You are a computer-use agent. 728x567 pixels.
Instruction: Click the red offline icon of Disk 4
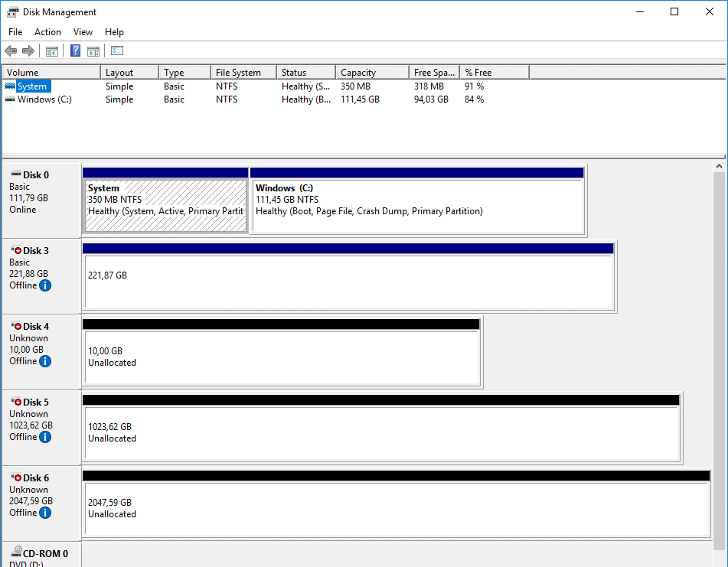17,326
